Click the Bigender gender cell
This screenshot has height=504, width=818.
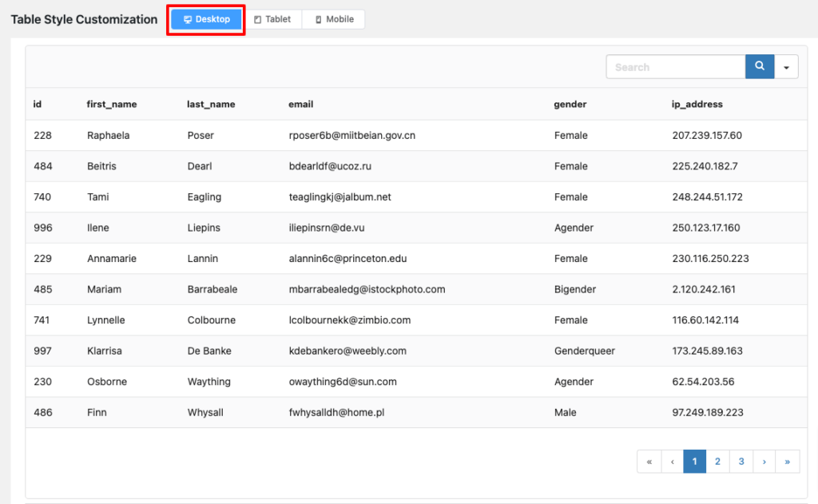click(575, 290)
